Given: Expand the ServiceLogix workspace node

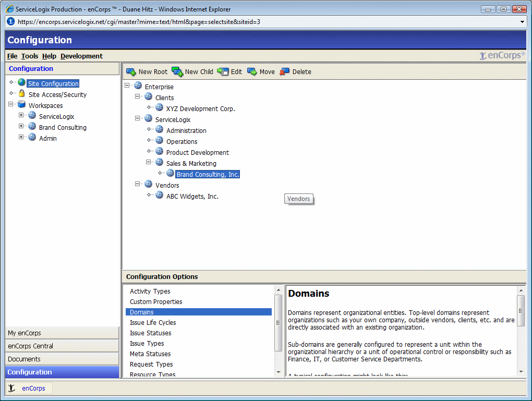Looking at the screenshot, I should tap(21, 115).
